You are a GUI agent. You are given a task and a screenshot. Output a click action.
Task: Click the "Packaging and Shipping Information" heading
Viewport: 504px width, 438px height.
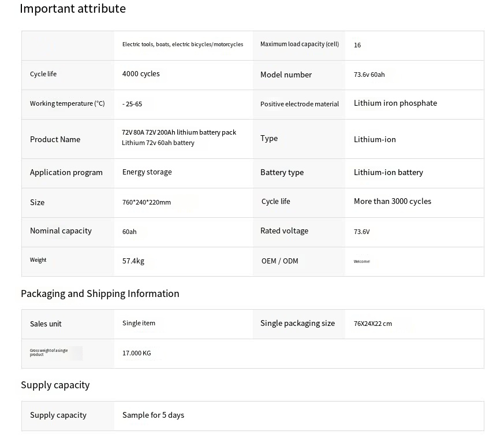pyautogui.click(x=100, y=294)
